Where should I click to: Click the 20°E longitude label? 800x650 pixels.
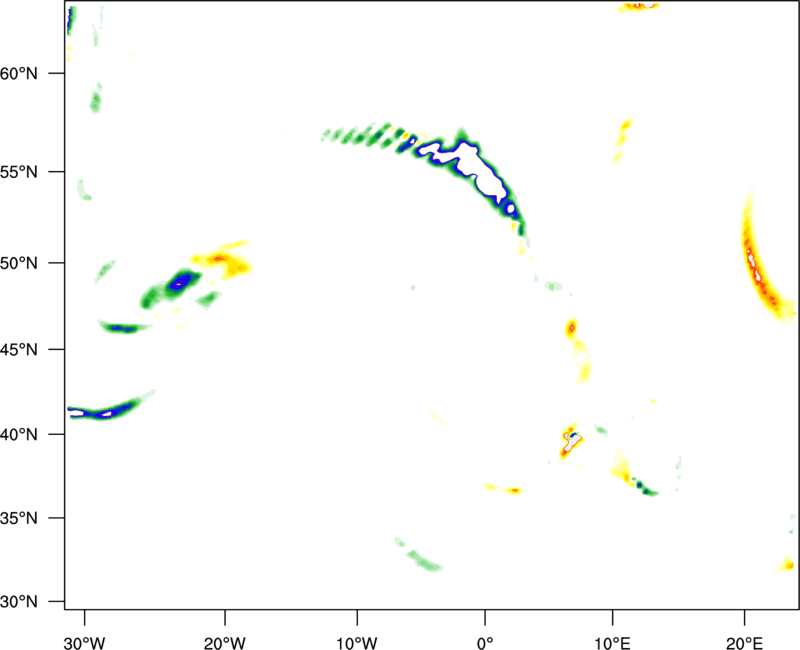[744, 643]
